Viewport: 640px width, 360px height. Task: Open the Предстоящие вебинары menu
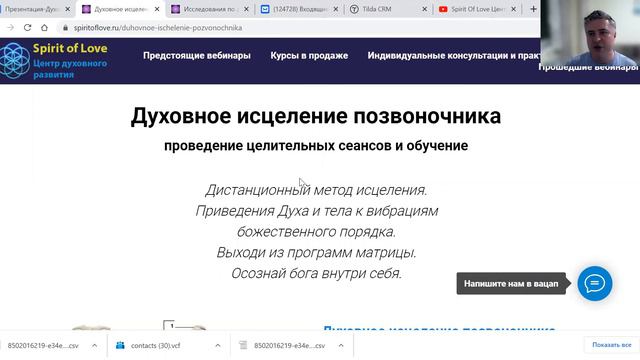pos(197,56)
